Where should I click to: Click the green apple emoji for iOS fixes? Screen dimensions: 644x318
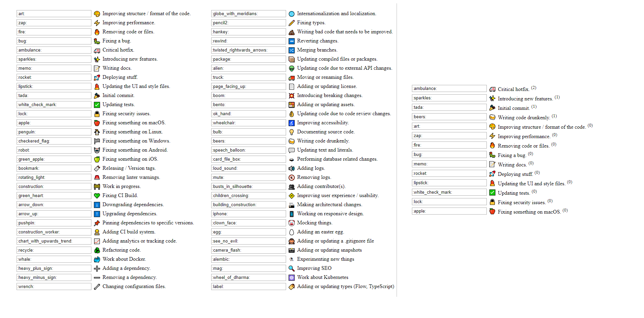pos(97,159)
